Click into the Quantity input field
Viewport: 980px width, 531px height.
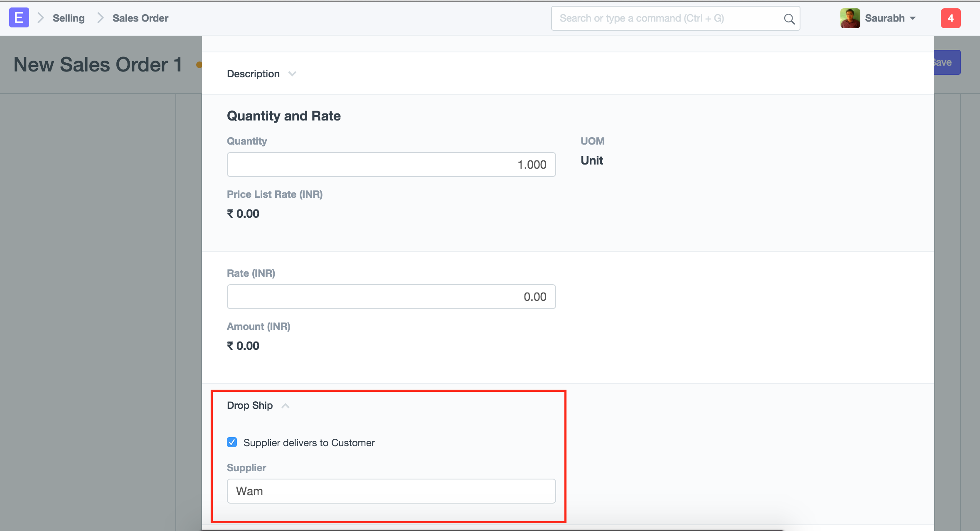tap(391, 165)
